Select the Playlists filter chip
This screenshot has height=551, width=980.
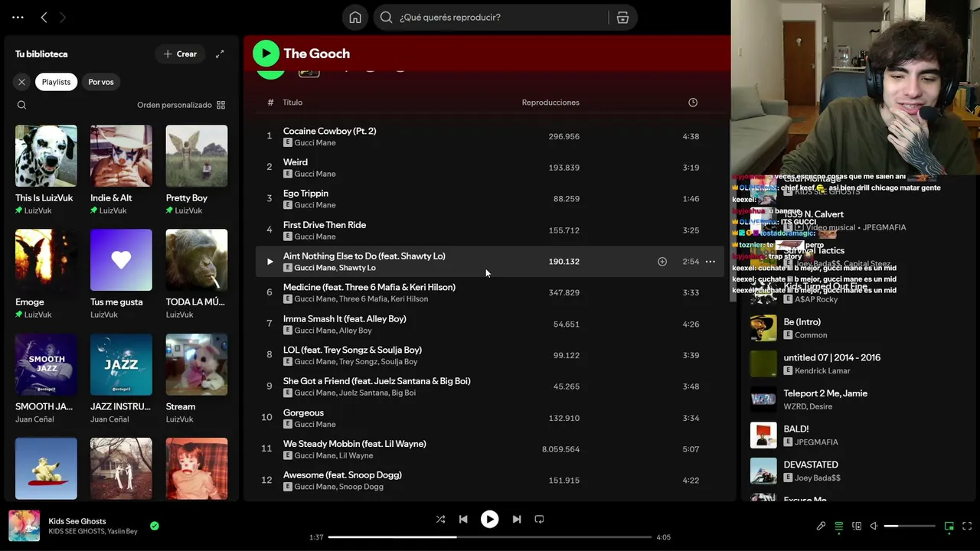56,82
